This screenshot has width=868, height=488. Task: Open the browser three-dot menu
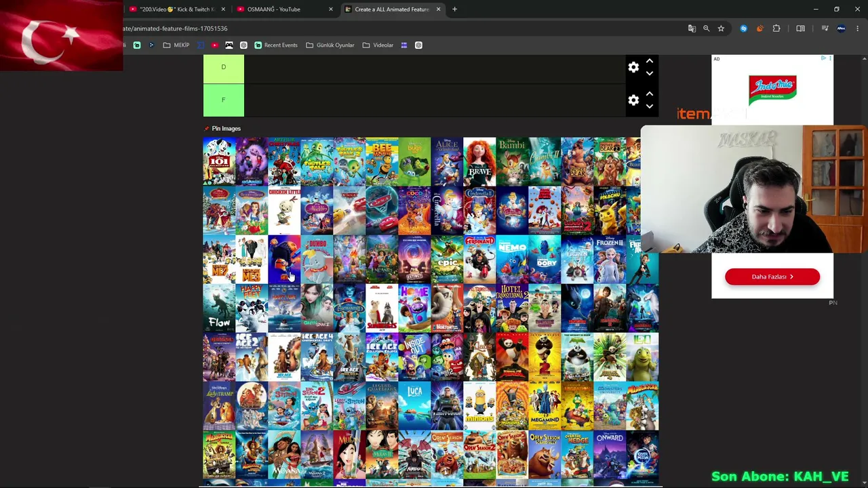pyautogui.click(x=858, y=28)
